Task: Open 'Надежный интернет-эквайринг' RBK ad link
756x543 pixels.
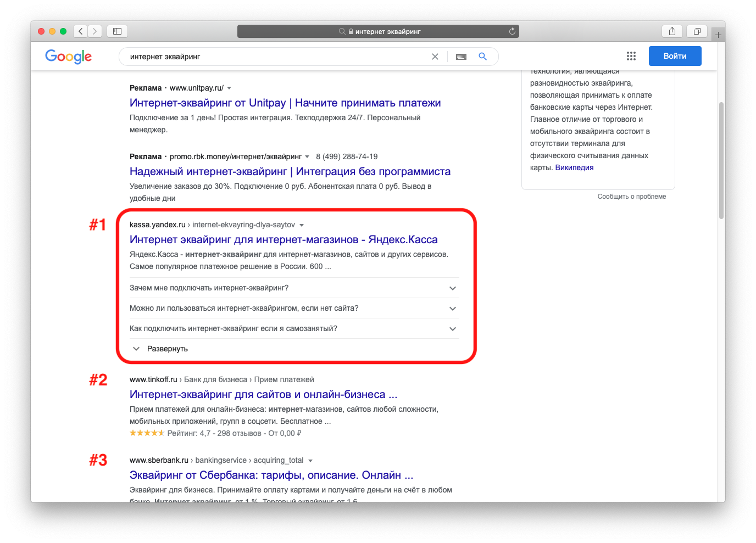Action: pos(290,171)
